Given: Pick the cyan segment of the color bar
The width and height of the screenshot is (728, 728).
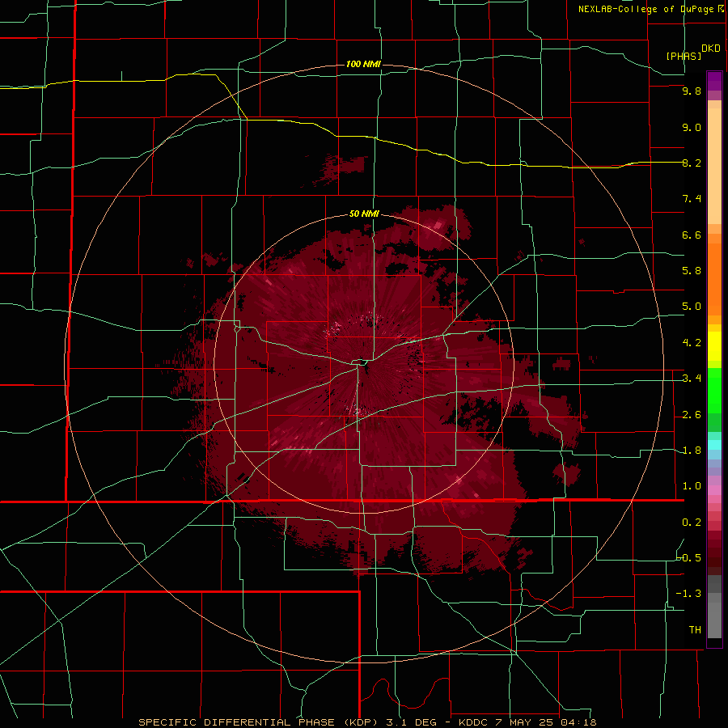Looking at the screenshot, I should pyautogui.click(x=714, y=445).
